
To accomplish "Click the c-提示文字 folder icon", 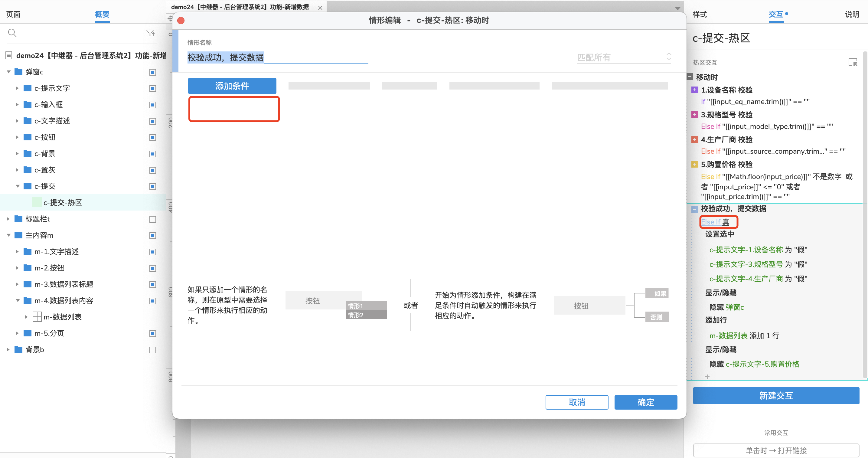I will click(28, 88).
